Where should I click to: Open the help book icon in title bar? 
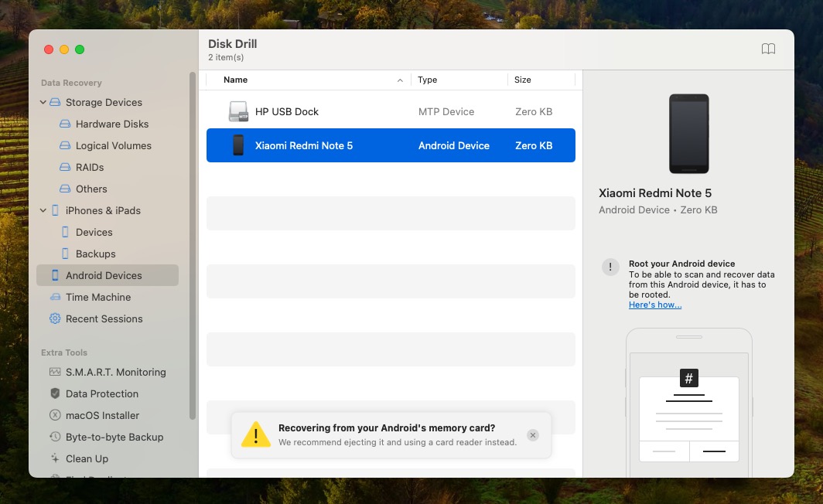point(768,49)
